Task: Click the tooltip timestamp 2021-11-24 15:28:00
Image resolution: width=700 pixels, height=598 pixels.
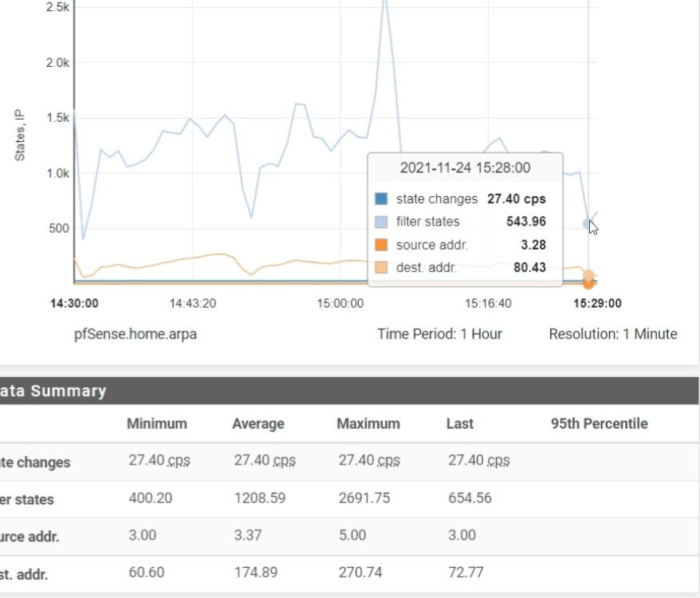Action: tap(465, 168)
